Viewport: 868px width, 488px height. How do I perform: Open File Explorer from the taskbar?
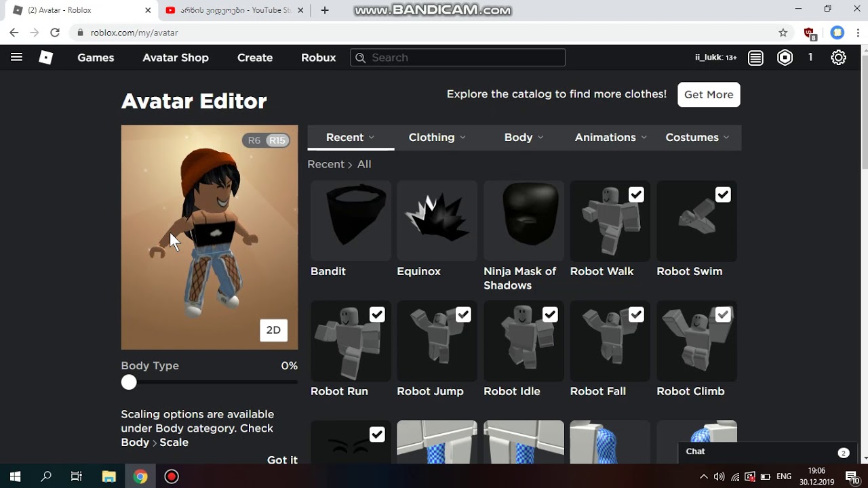coord(108,476)
